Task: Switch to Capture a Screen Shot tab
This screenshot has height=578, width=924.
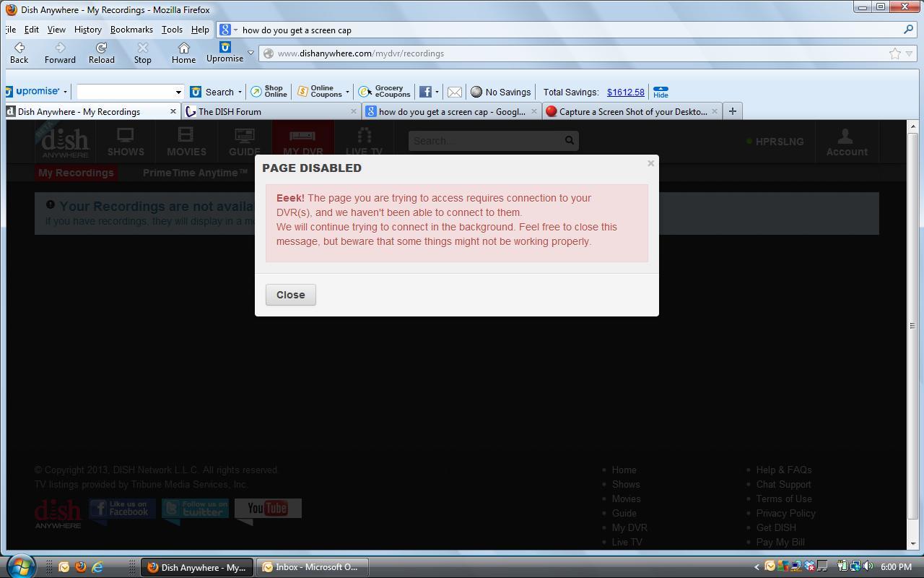Action: pos(632,111)
